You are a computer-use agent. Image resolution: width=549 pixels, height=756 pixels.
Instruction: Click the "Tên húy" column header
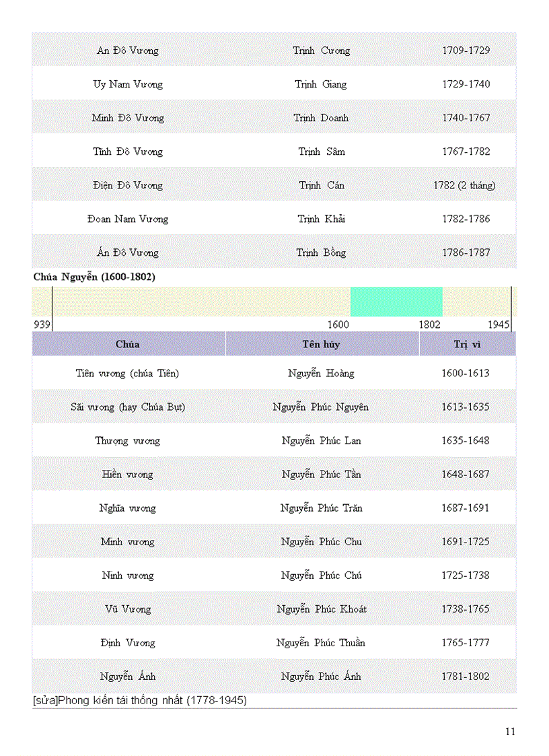coord(321,344)
